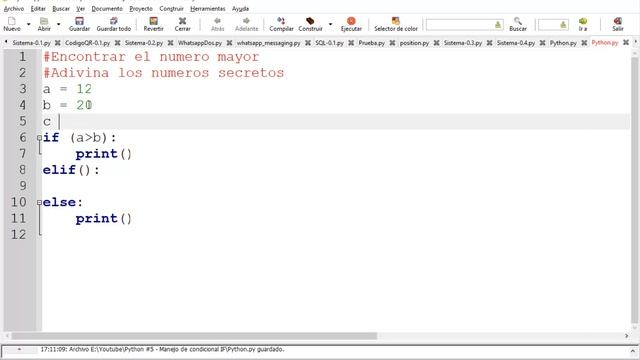Close the Prueba.py tab

pos(392,43)
